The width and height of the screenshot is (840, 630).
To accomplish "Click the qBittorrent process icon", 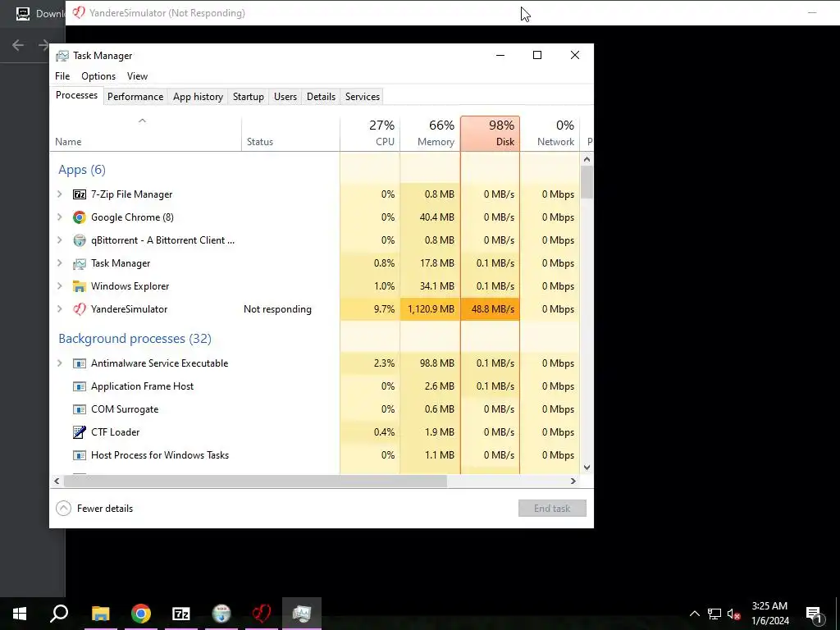I will [80, 240].
